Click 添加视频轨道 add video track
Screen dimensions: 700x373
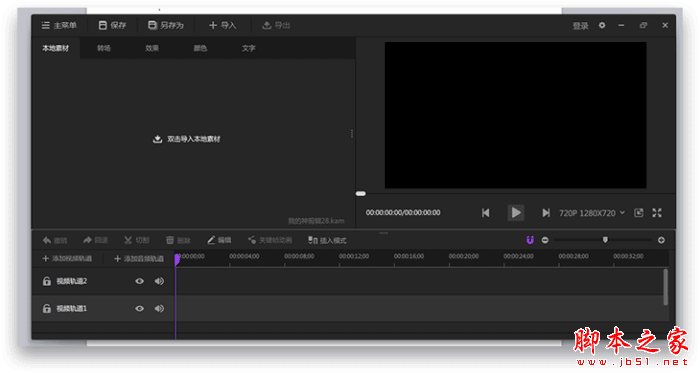click(x=67, y=259)
